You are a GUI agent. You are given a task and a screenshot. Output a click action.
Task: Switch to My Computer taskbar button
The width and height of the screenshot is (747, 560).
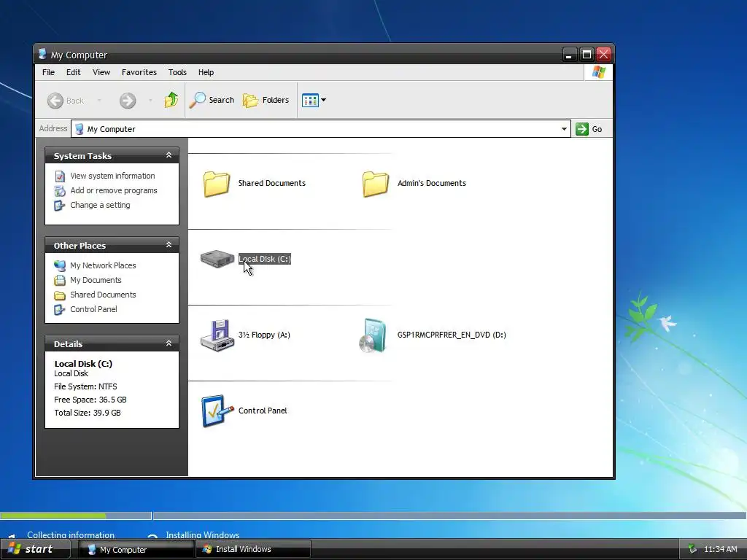[136, 550]
